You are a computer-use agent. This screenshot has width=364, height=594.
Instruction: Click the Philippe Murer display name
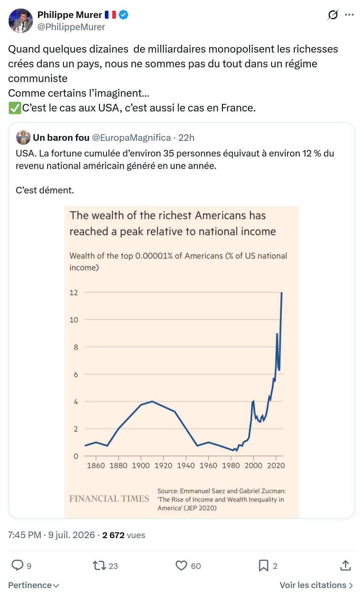(70, 15)
